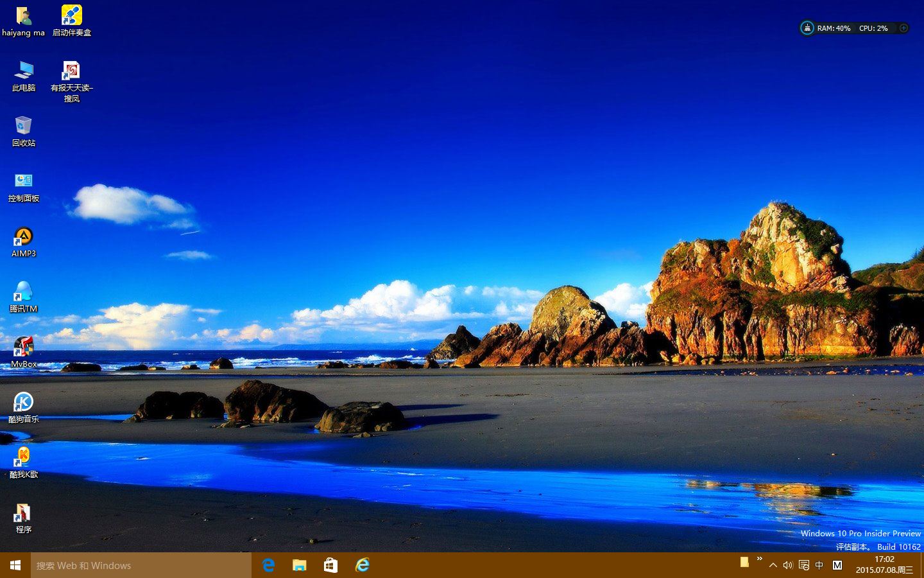The width and height of the screenshot is (924, 578).
Task: Open the Action Center notification icon
Action: click(803, 565)
